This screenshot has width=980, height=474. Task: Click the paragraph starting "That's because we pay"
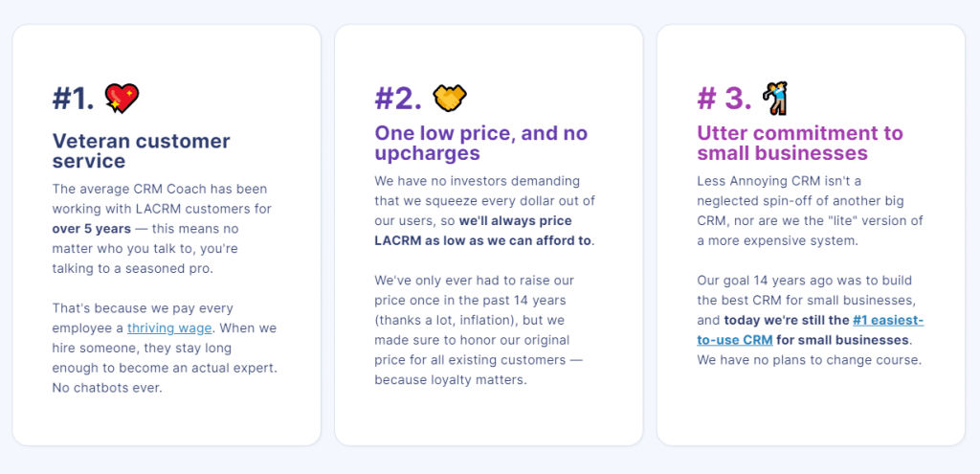click(164, 349)
